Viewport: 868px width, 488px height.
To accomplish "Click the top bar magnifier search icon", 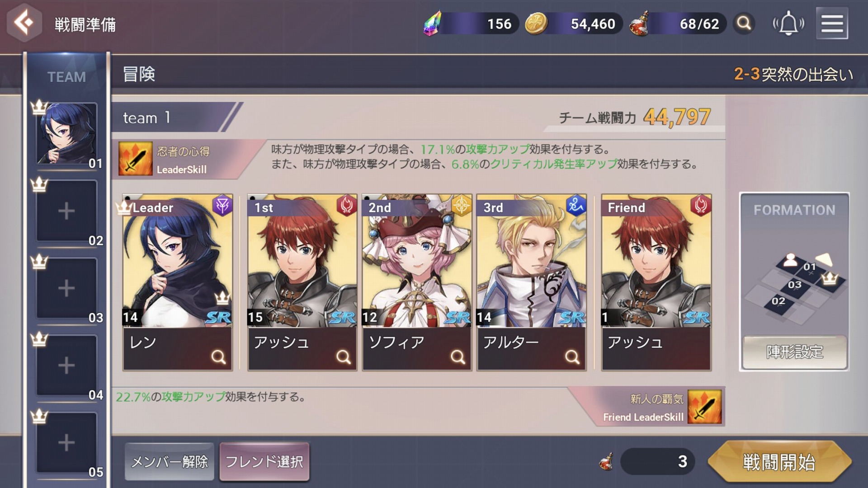I will point(744,23).
